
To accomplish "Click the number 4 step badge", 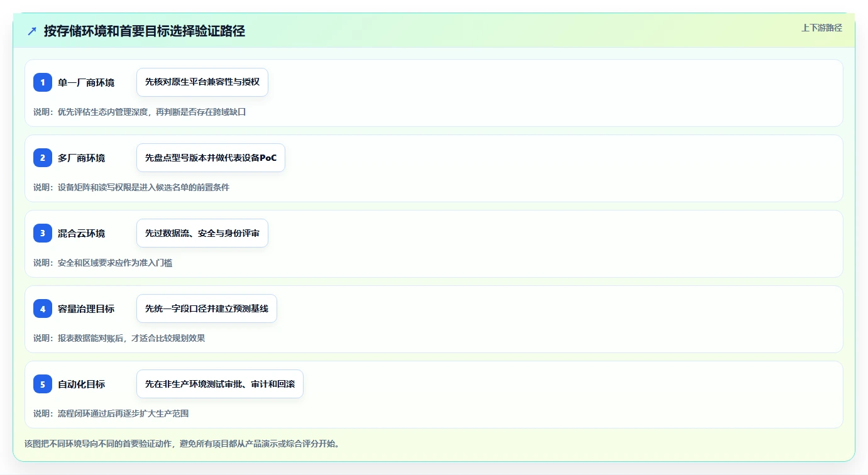I will (43, 308).
